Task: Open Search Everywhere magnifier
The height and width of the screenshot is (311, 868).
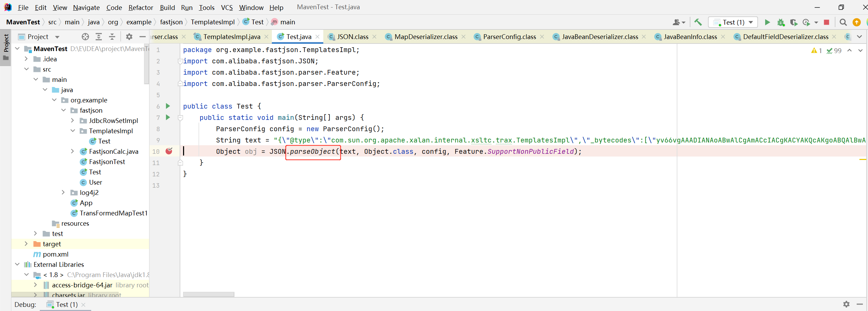Action: pyautogui.click(x=843, y=22)
